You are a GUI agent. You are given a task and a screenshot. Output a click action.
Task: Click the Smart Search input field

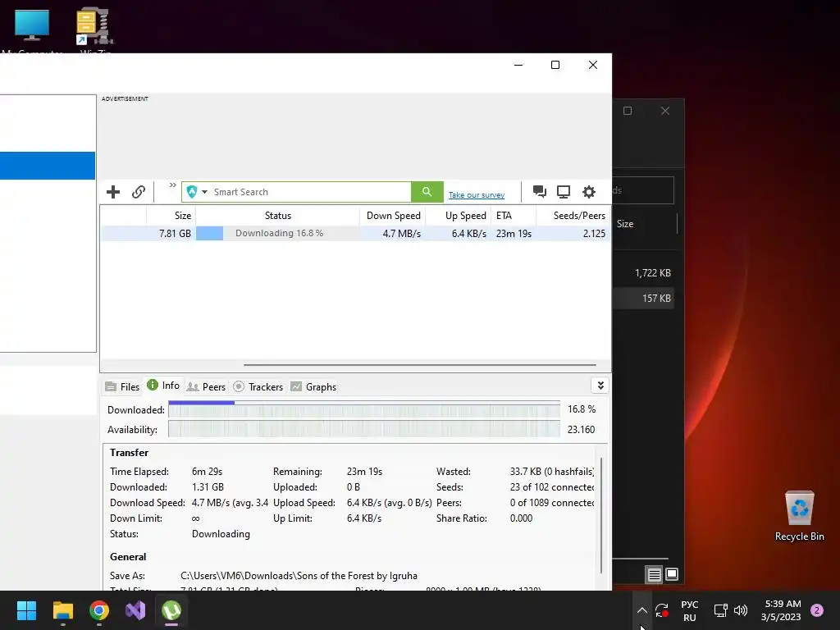[x=311, y=192]
